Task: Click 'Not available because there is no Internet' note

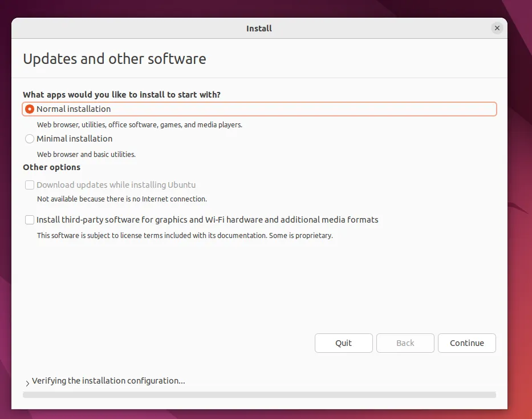Action: pos(122,199)
